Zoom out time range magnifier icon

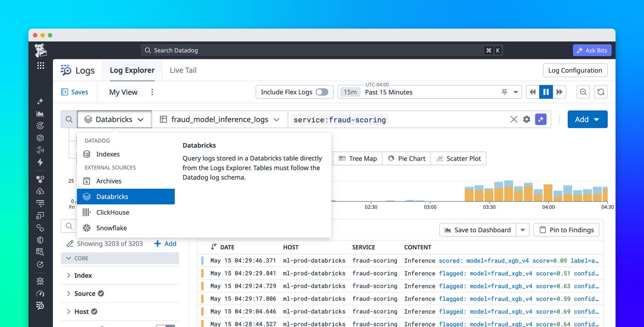[583, 92]
